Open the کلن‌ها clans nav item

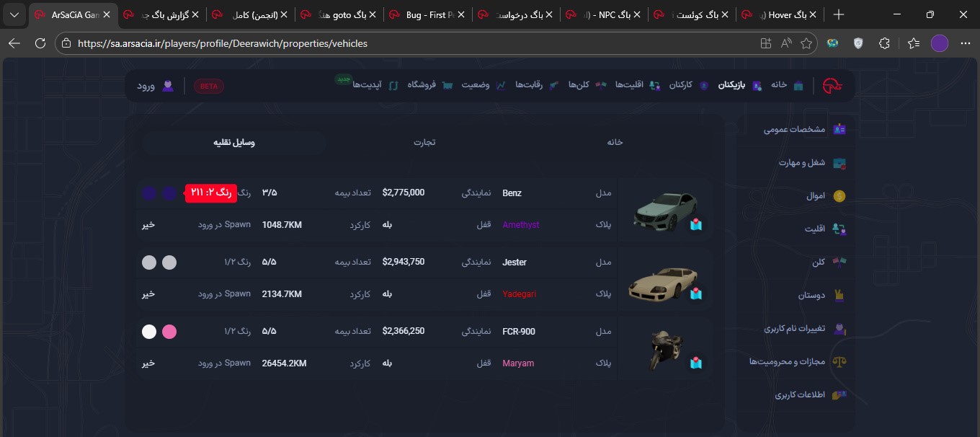click(587, 85)
